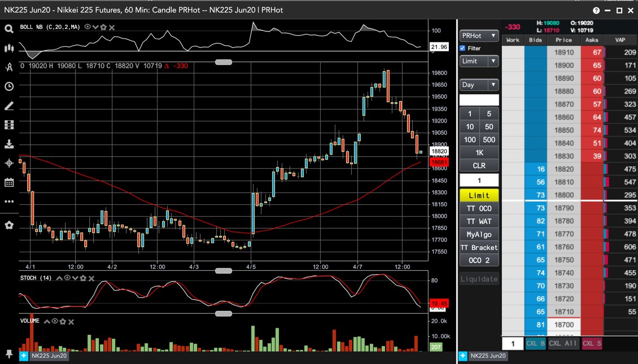Switch to NK225 Jun20 chart tab

pyautogui.click(x=49, y=356)
